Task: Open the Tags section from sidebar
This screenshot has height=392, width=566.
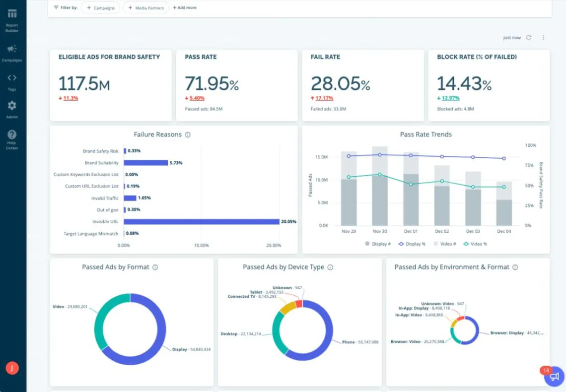Action: (x=12, y=78)
